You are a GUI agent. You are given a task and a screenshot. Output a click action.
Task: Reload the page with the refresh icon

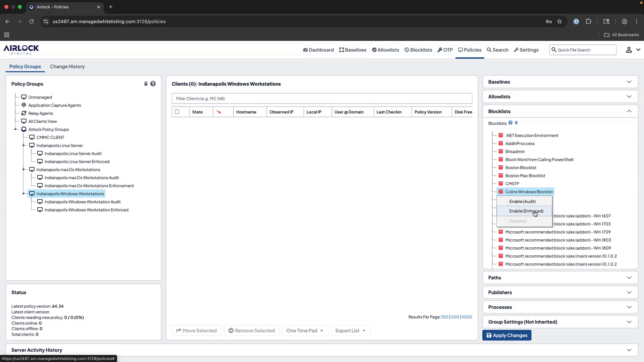(31, 21)
